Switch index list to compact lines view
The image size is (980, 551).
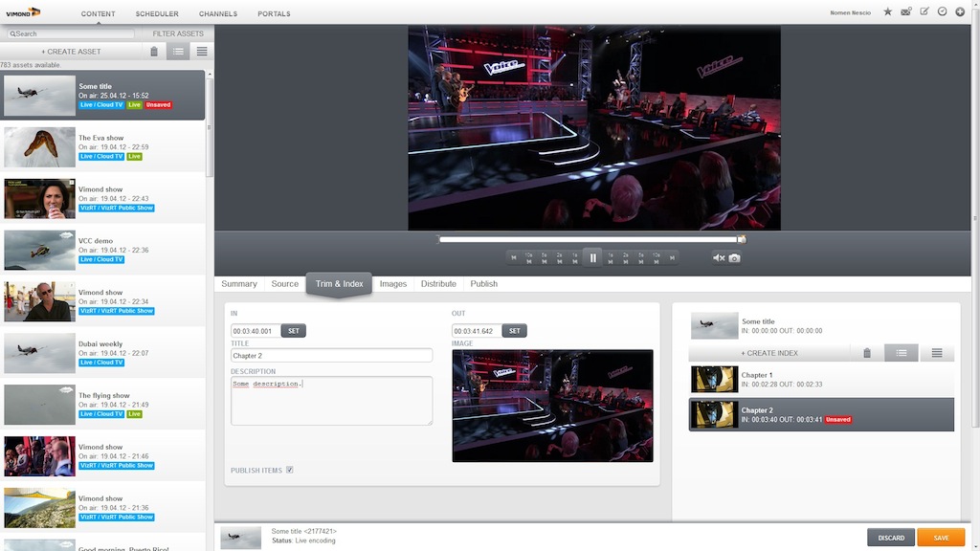click(x=937, y=353)
